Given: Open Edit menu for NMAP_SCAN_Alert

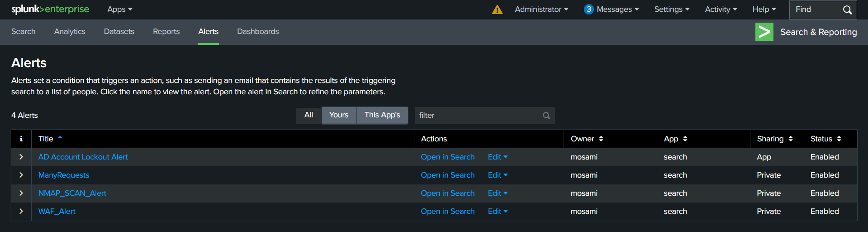Looking at the screenshot, I should point(498,193).
